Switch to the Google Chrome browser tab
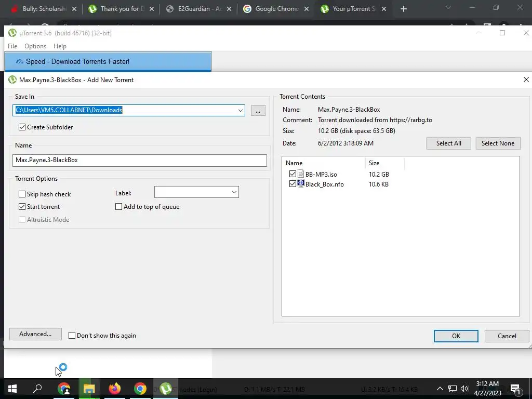The height and width of the screenshot is (399, 532). pos(276,9)
